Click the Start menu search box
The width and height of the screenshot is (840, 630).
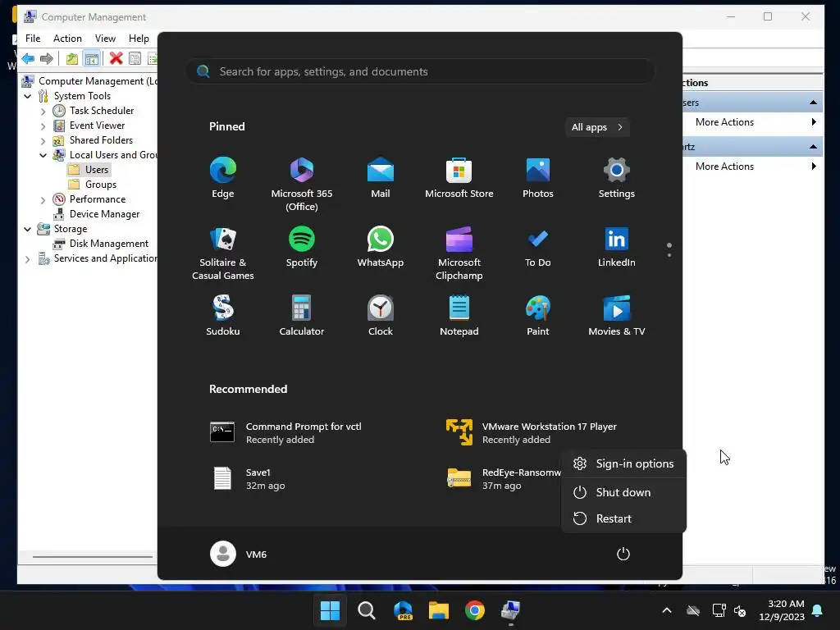(x=420, y=71)
